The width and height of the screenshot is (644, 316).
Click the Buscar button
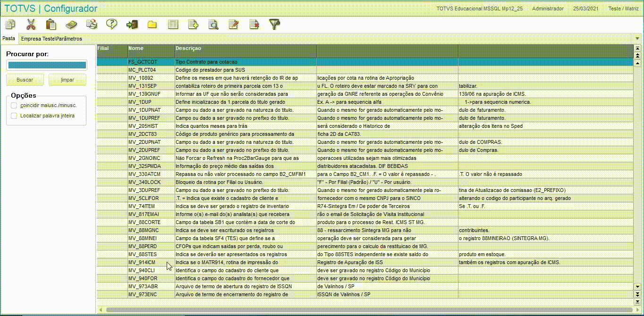[25, 80]
